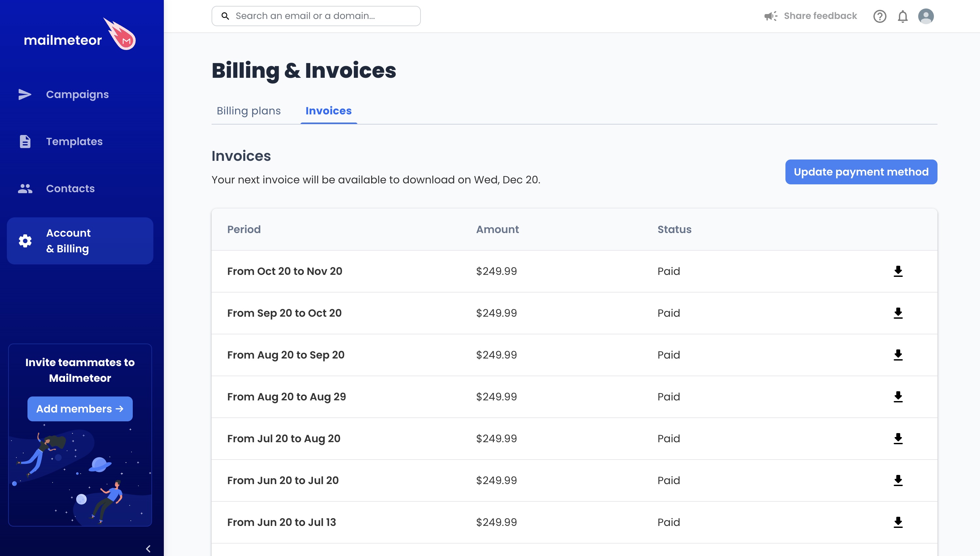Viewport: 980px width, 556px height.
Task: Download the Aug 20 to Aug 29 invoice
Action: [x=898, y=397]
